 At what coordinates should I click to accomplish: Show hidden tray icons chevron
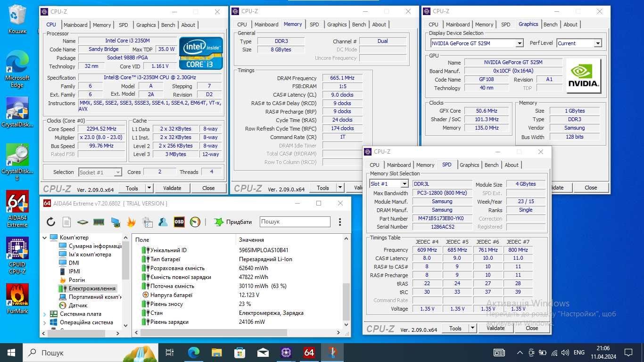(x=520, y=353)
